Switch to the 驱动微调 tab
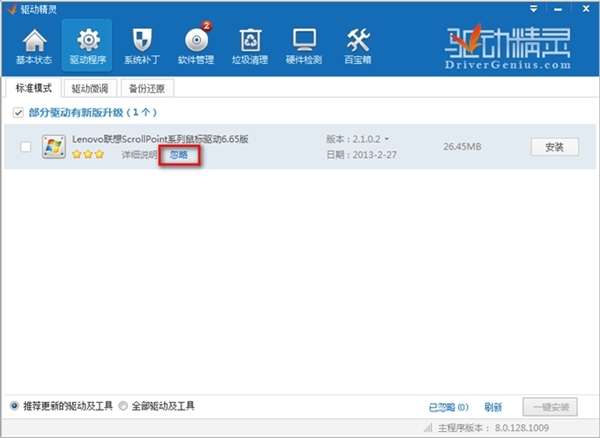This screenshot has width=600, height=438. coord(90,89)
